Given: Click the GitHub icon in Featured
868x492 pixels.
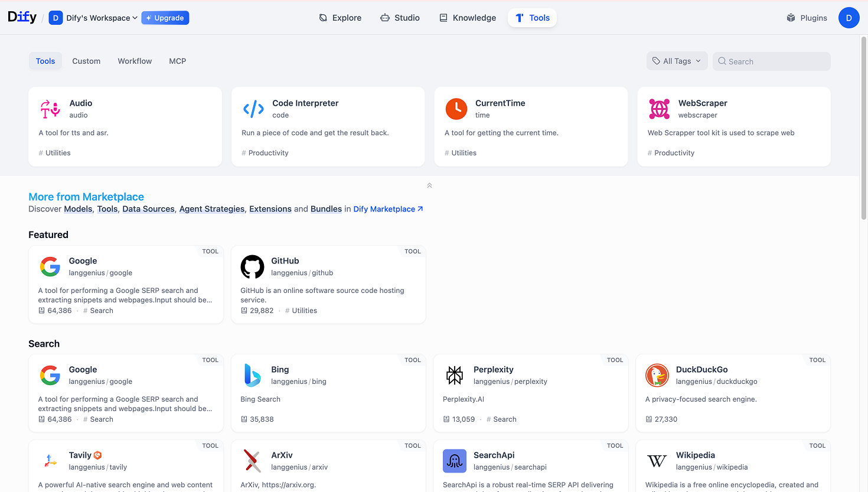Looking at the screenshot, I should coord(252,267).
